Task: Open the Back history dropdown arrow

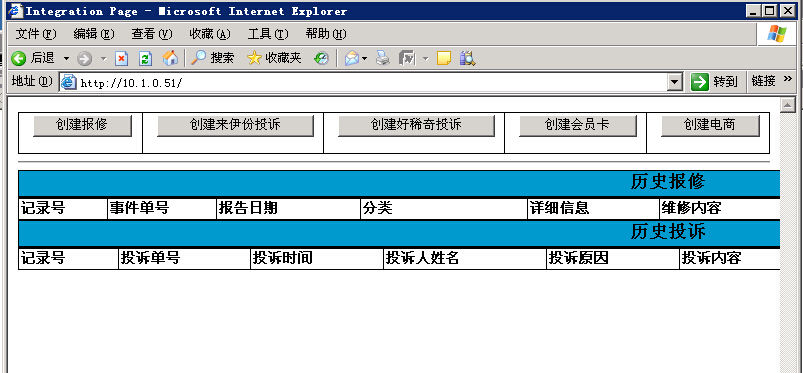Action: pos(66,59)
